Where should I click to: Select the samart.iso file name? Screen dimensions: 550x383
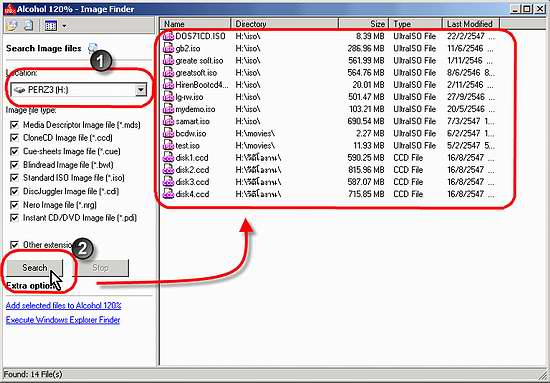click(192, 121)
